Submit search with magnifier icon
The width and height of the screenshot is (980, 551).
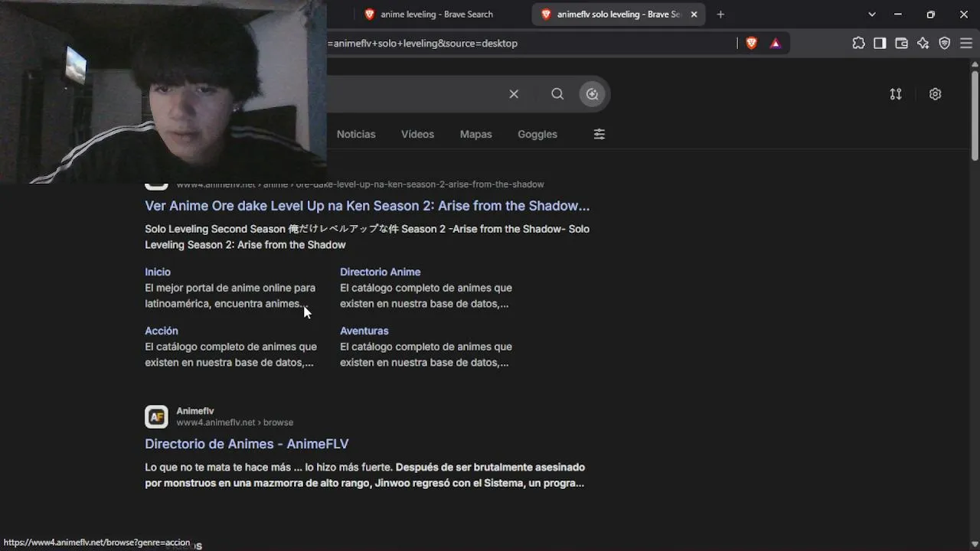(x=557, y=94)
